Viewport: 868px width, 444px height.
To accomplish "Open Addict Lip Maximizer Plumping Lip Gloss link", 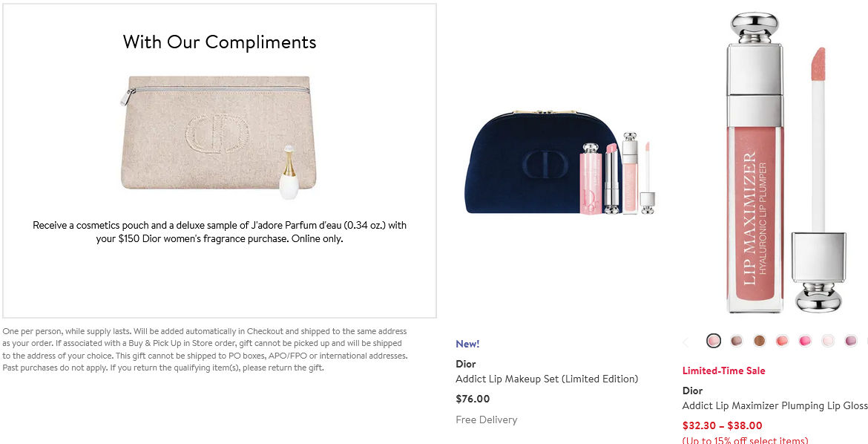I will coord(775,405).
